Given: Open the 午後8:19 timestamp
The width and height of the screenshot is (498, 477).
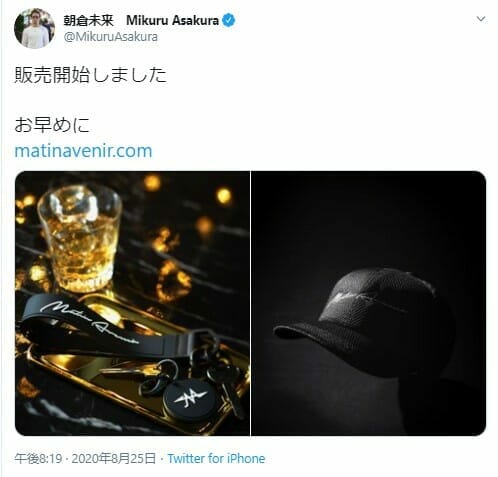Looking at the screenshot, I should [x=38, y=458].
